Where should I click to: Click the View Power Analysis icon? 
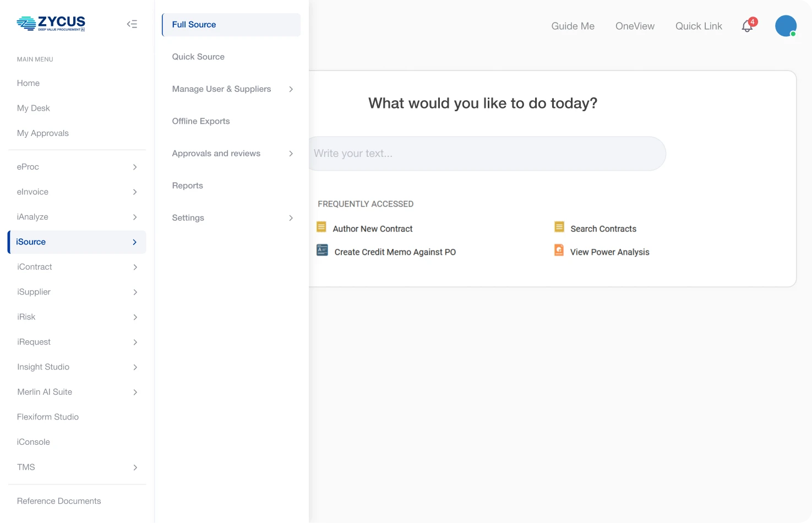[x=559, y=250]
